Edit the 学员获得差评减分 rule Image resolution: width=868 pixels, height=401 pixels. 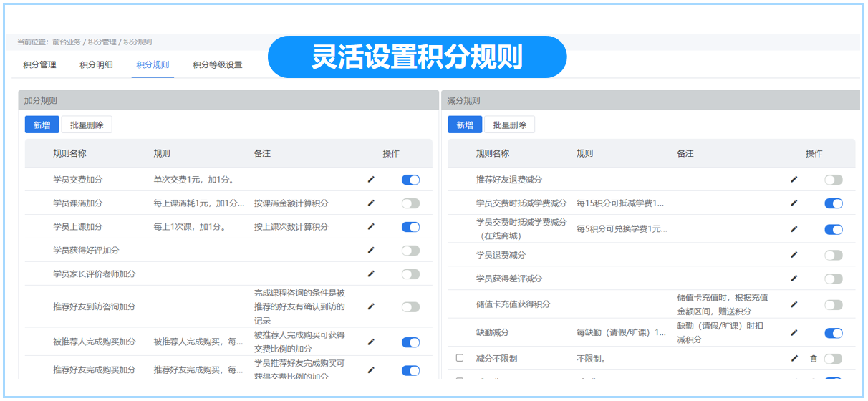pyautogui.click(x=794, y=279)
